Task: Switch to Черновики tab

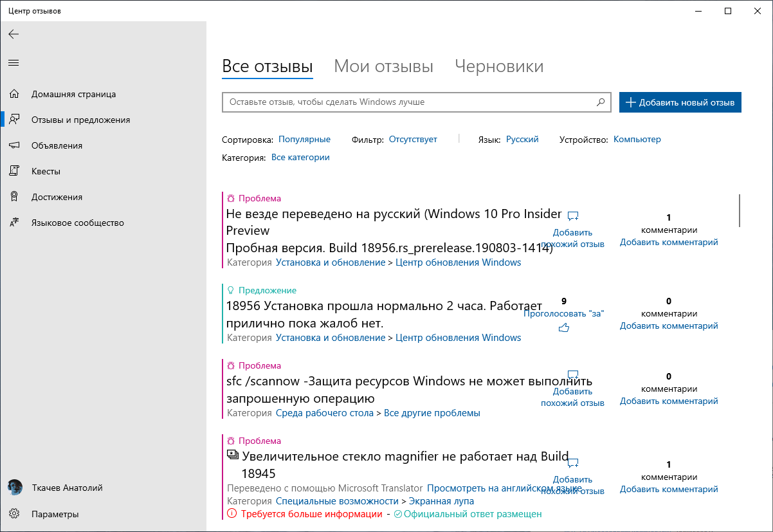Action: tap(499, 66)
